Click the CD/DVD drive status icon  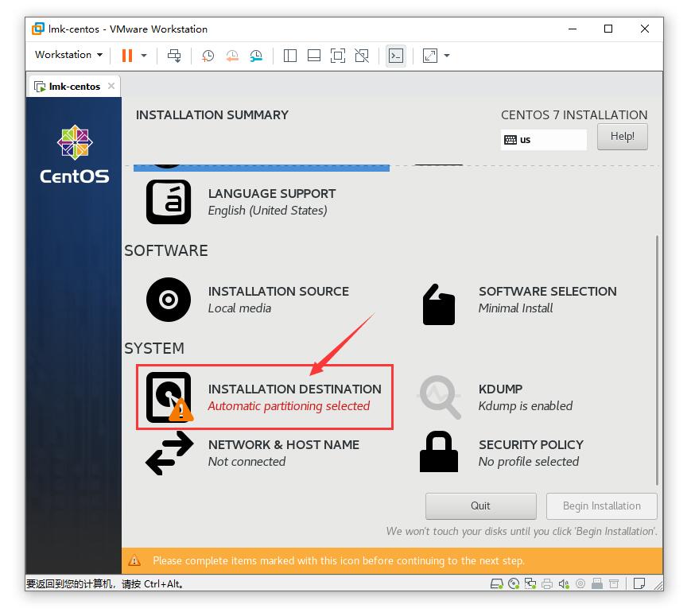[514, 584]
